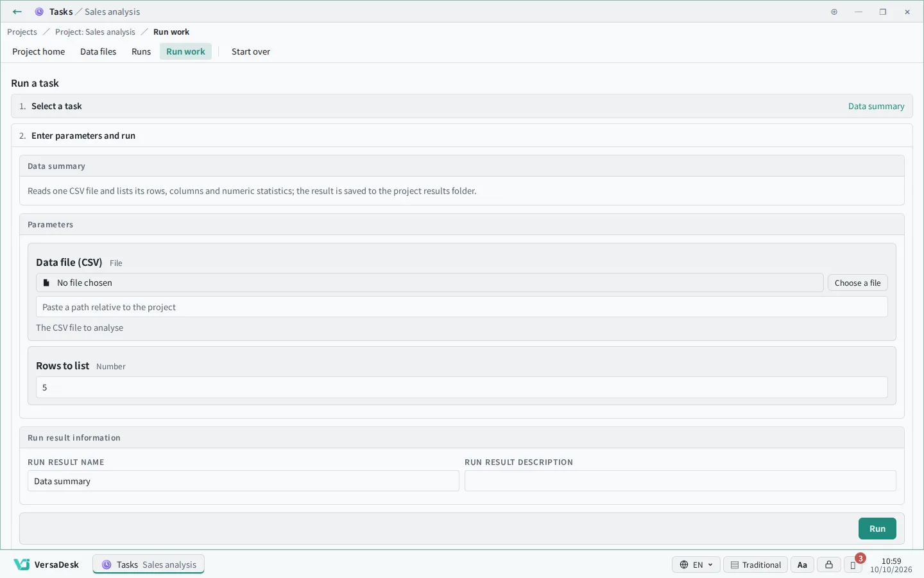Click the purple Tasks app icon in title bar
The image size is (924, 578).
pos(39,12)
